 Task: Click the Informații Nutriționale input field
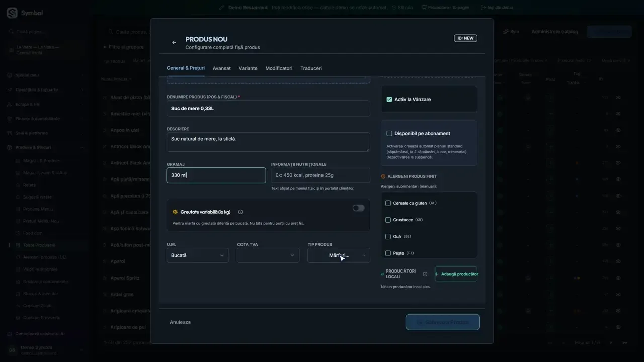pyautogui.click(x=320, y=175)
